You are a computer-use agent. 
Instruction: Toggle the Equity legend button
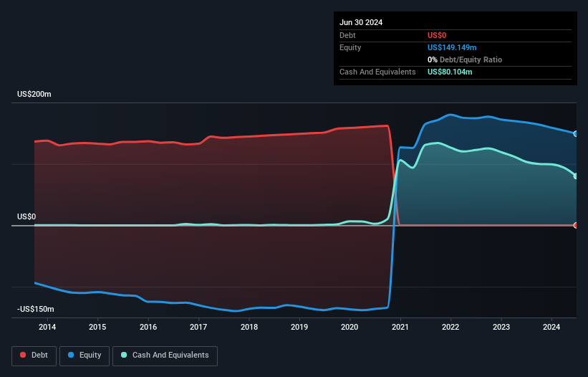[x=85, y=356]
